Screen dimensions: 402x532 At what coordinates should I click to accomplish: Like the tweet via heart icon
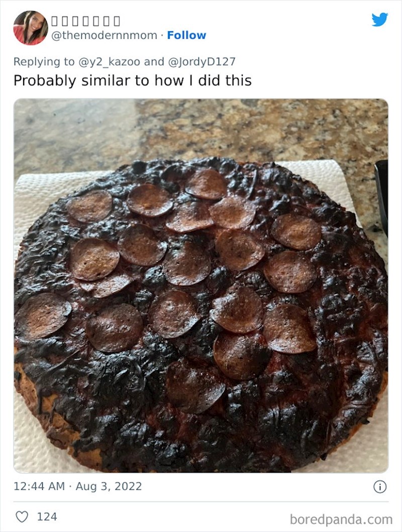[x=22, y=517]
